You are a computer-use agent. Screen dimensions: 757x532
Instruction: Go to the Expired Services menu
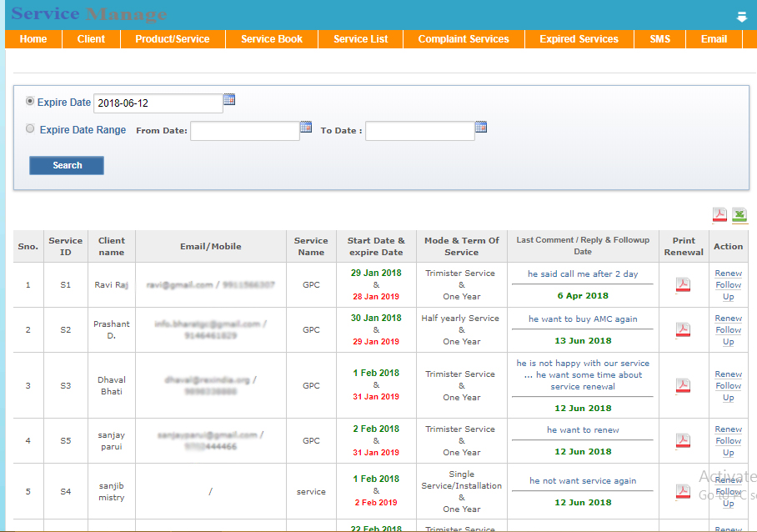(x=579, y=39)
